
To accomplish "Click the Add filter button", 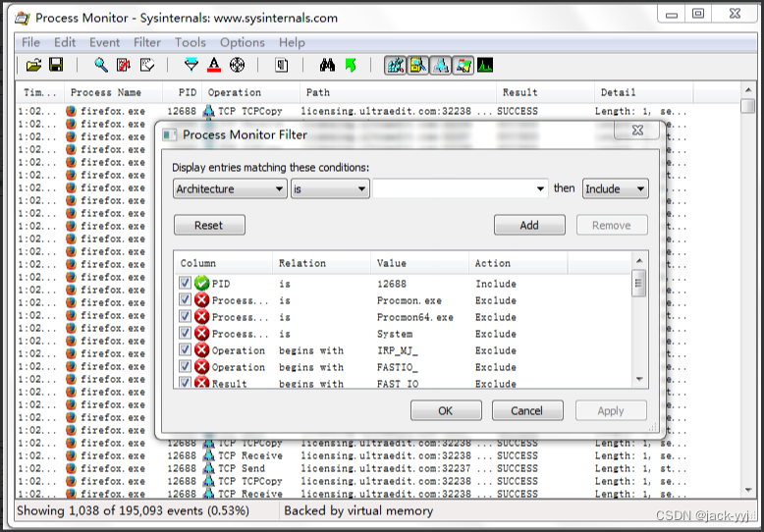I will click(529, 225).
